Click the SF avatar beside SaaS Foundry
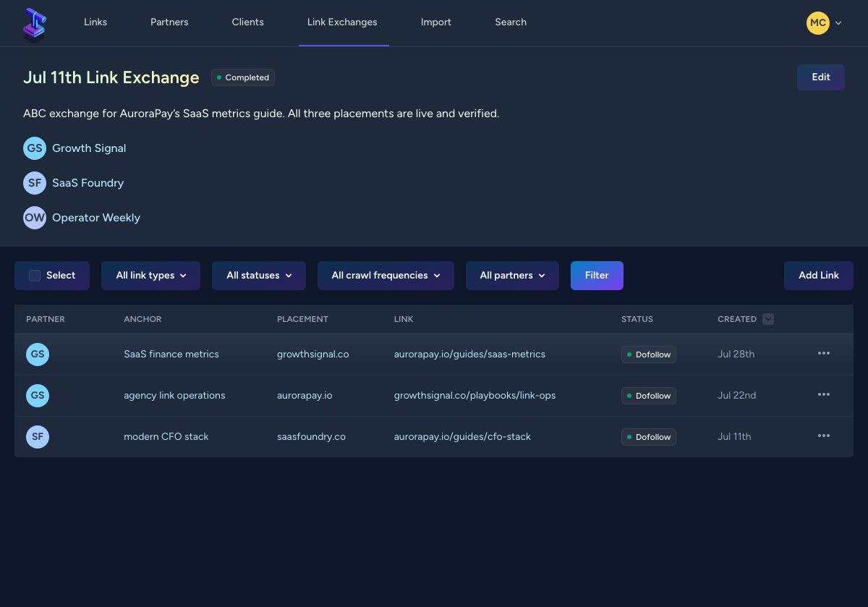Viewport: 868px width, 607px height. click(x=35, y=183)
